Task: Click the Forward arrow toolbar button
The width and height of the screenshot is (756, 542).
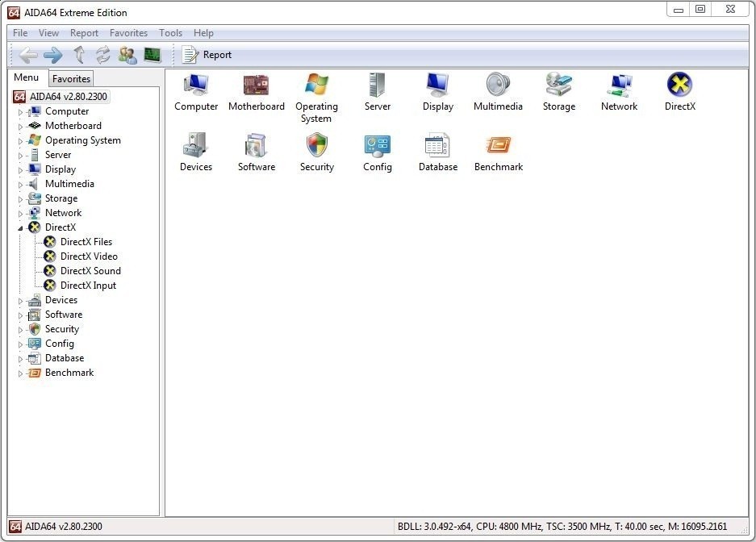Action: [53, 55]
